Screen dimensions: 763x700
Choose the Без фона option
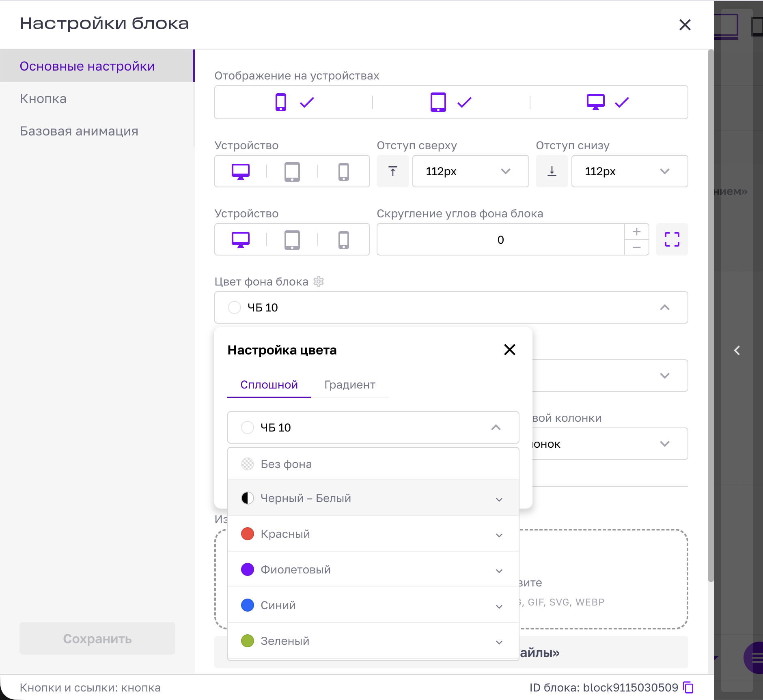373,464
